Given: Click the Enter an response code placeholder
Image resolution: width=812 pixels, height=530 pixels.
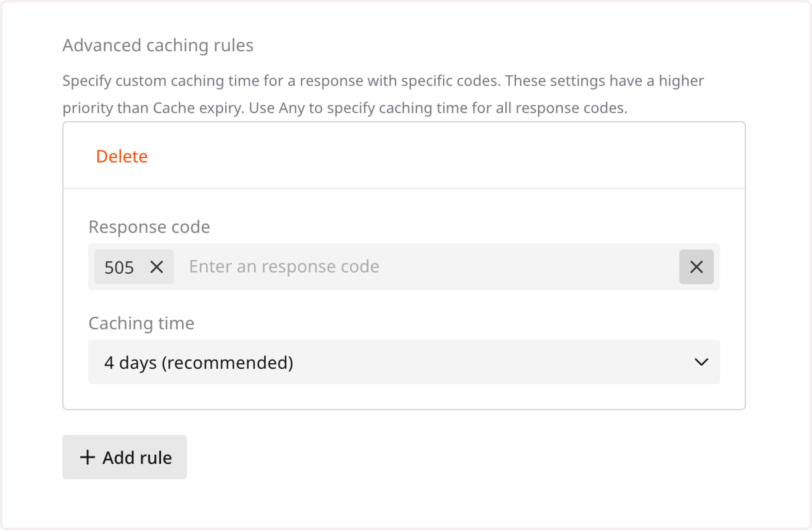Looking at the screenshot, I should point(284,267).
